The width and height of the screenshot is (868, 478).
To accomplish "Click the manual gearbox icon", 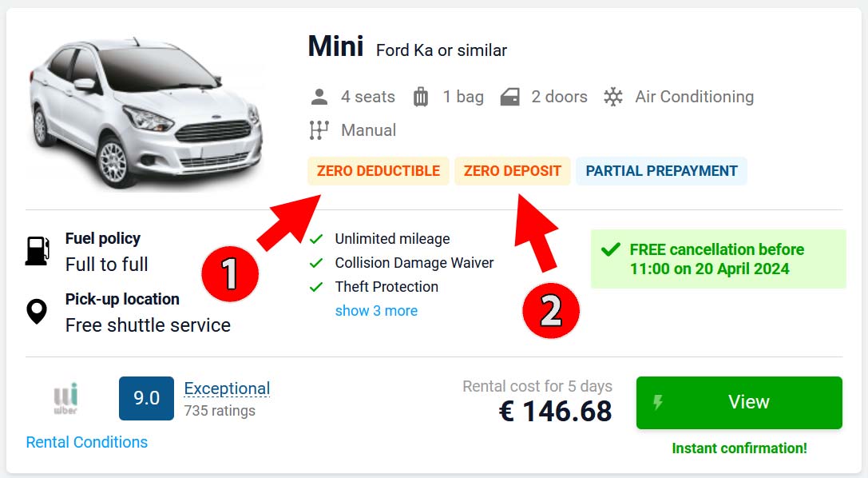I will 319,130.
